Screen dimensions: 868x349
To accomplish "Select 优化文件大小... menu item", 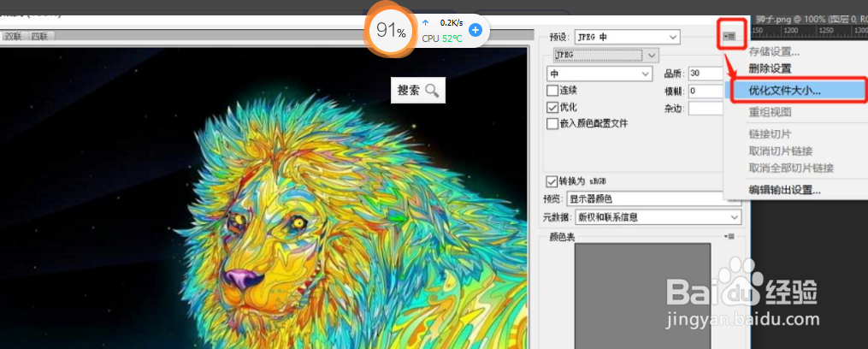I will point(794,91).
